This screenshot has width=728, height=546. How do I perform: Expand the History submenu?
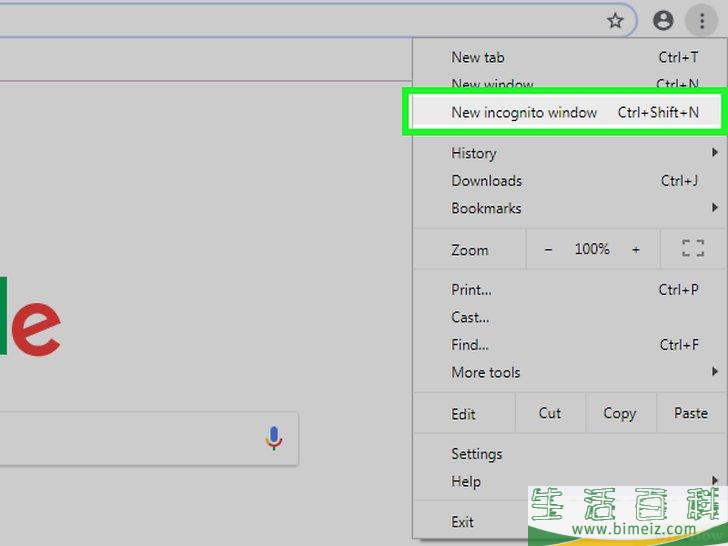(x=569, y=153)
